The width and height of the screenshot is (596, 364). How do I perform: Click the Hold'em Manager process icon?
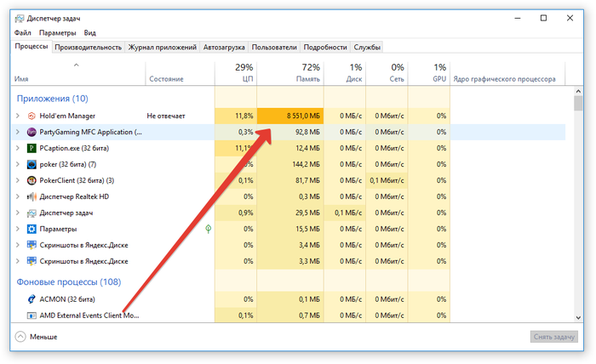click(x=32, y=116)
